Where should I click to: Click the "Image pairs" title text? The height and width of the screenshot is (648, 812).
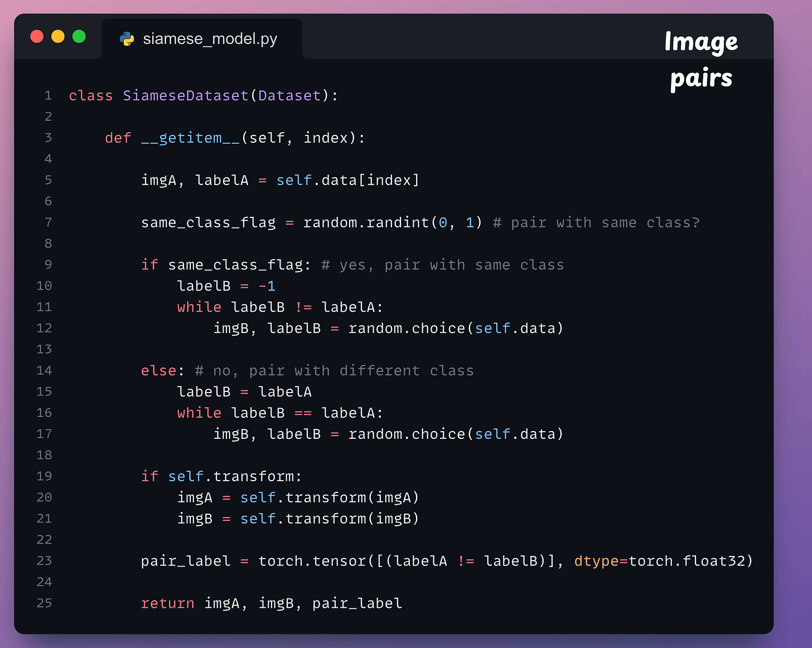(701, 60)
